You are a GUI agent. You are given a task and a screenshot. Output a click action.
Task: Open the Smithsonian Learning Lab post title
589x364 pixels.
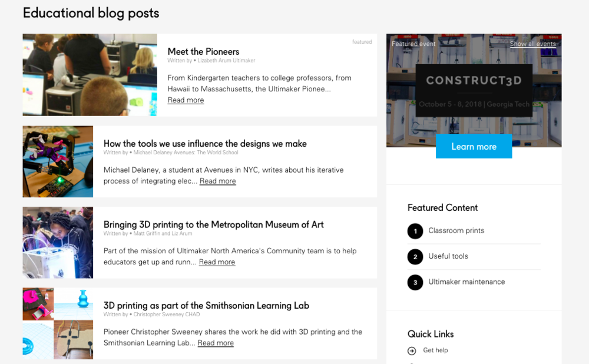[206, 305]
